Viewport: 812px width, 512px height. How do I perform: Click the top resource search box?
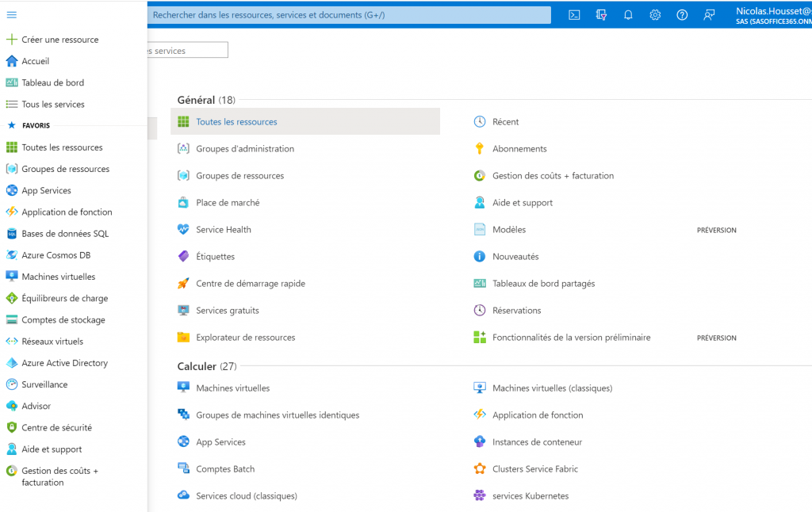coord(349,15)
